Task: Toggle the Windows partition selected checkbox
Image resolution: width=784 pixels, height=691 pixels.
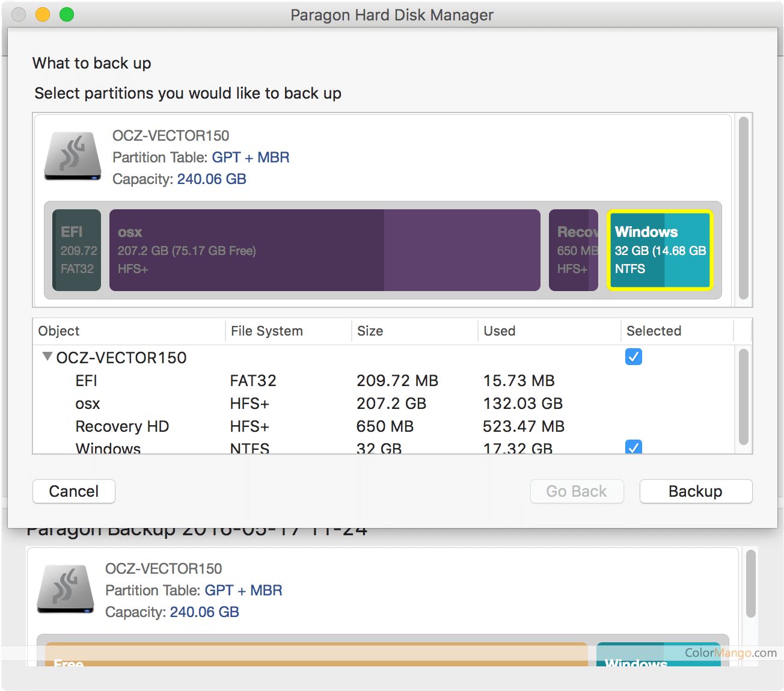Action: click(634, 447)
